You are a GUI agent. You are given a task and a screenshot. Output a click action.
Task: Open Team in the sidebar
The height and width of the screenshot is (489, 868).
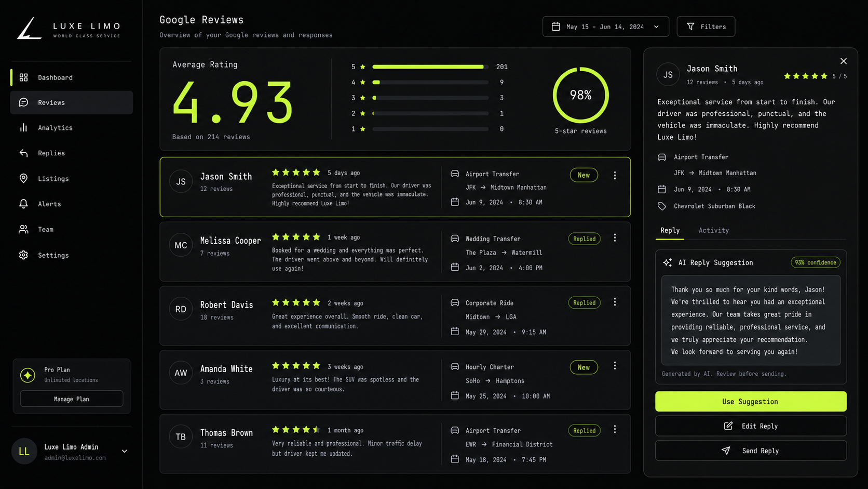(x=71, y=230)
